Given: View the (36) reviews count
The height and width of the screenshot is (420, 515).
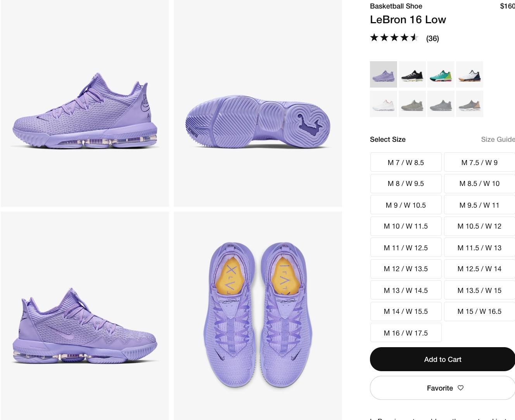Looking at the screenshot, I should tap(432, 38).
